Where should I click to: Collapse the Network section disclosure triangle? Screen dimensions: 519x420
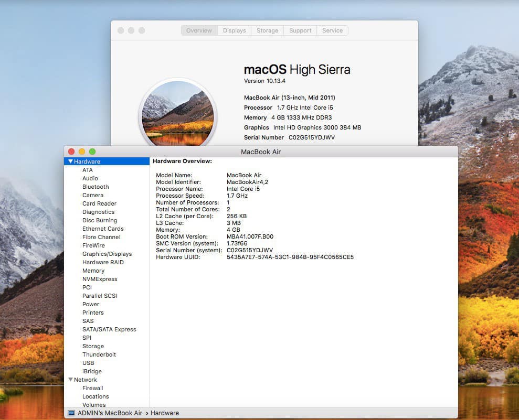(70, 380)
